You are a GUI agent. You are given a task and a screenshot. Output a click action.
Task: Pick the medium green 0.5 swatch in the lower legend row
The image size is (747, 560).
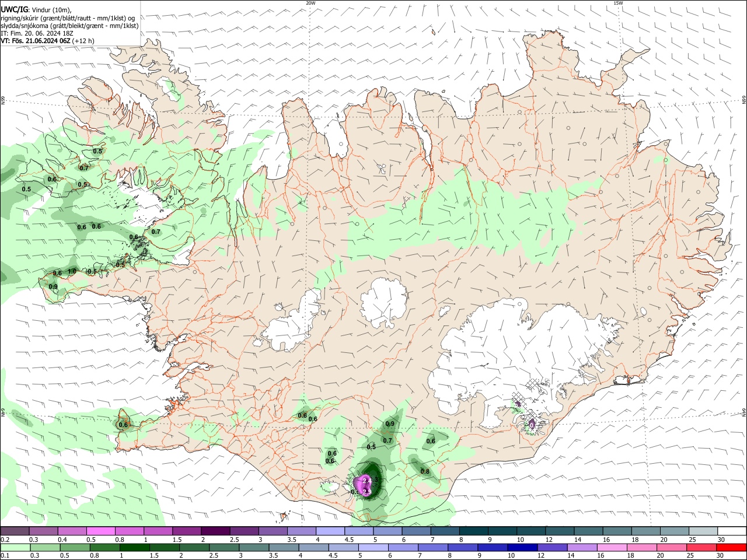coord(75,547)
